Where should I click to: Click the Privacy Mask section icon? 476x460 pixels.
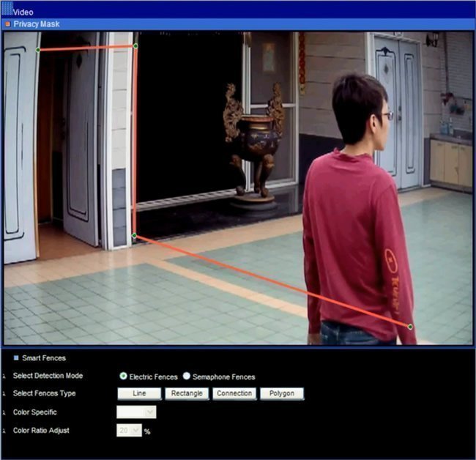coord(8,24)
